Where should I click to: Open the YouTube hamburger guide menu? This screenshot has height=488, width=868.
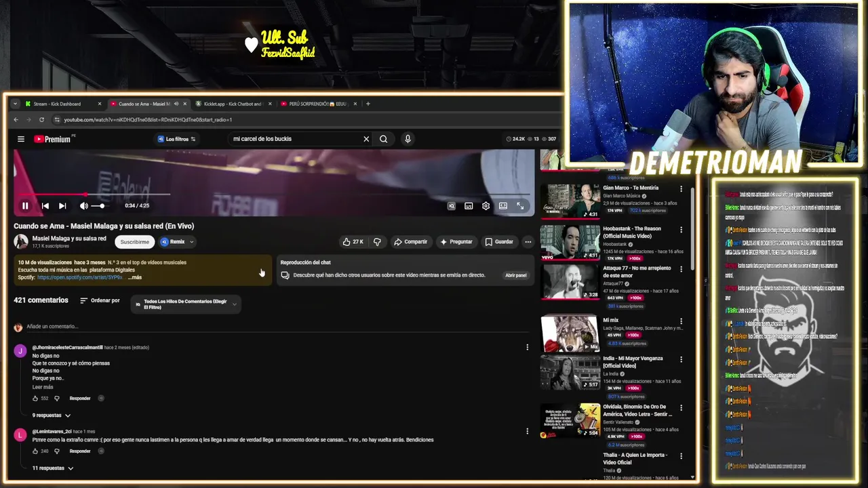21,139
